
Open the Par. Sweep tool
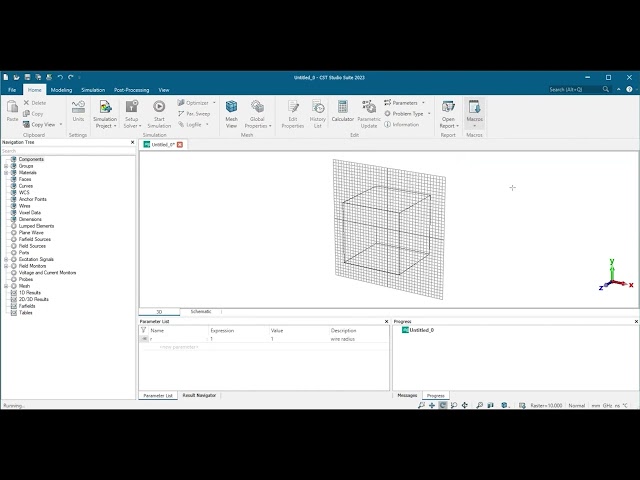[x=194, y=114]
